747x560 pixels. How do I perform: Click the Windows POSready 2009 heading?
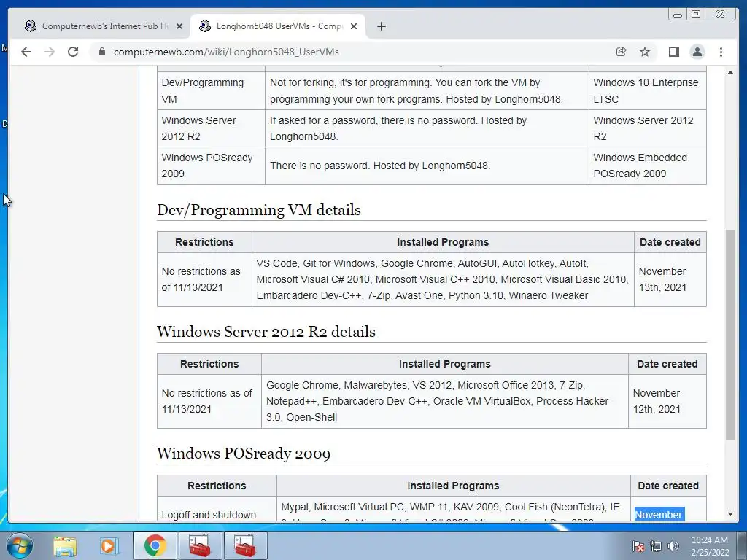pyautogui.click(x=244, y=454)
